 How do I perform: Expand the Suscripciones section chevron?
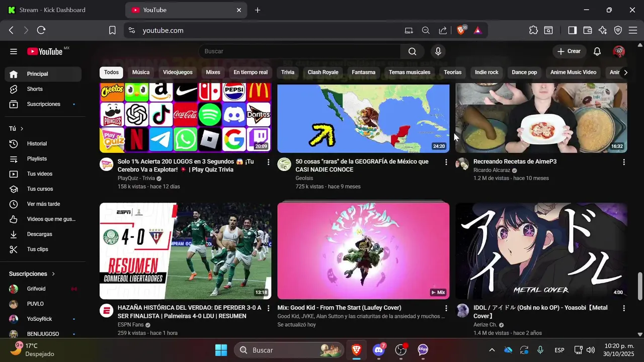[x=53, y=274]
